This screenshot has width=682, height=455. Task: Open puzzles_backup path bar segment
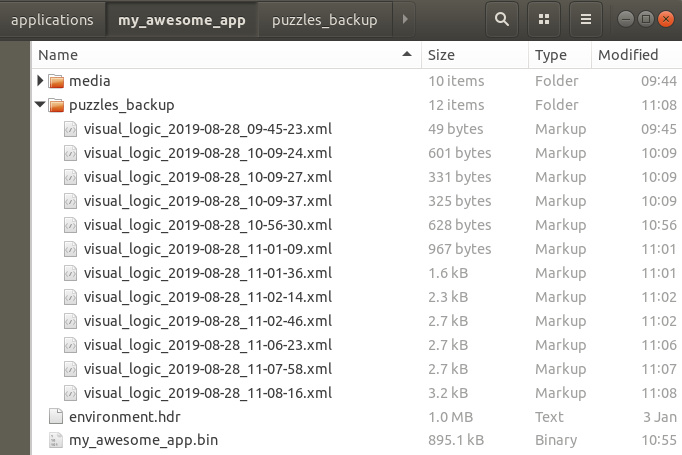325,20
